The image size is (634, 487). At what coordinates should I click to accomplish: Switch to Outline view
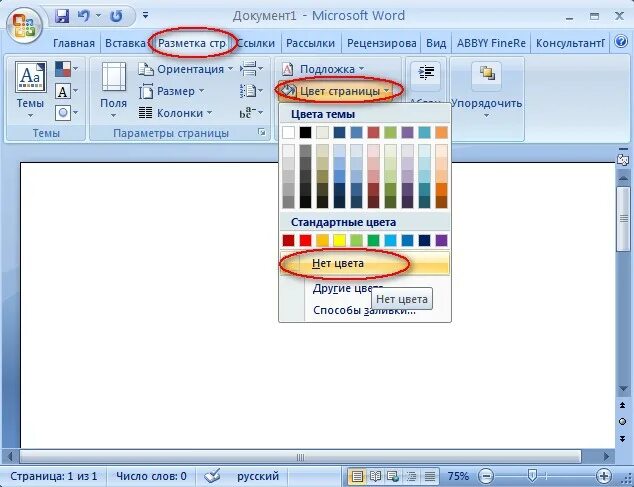(x=411, y=476)
